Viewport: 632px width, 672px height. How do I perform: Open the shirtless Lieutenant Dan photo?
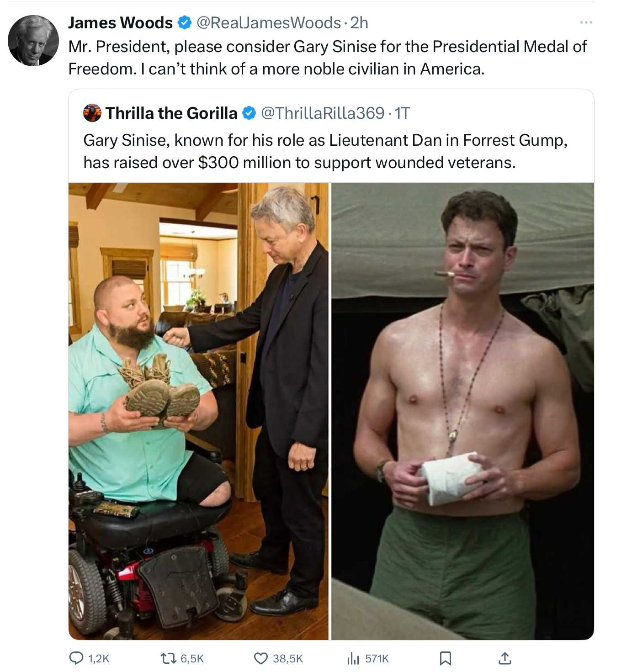click(462, 411)
